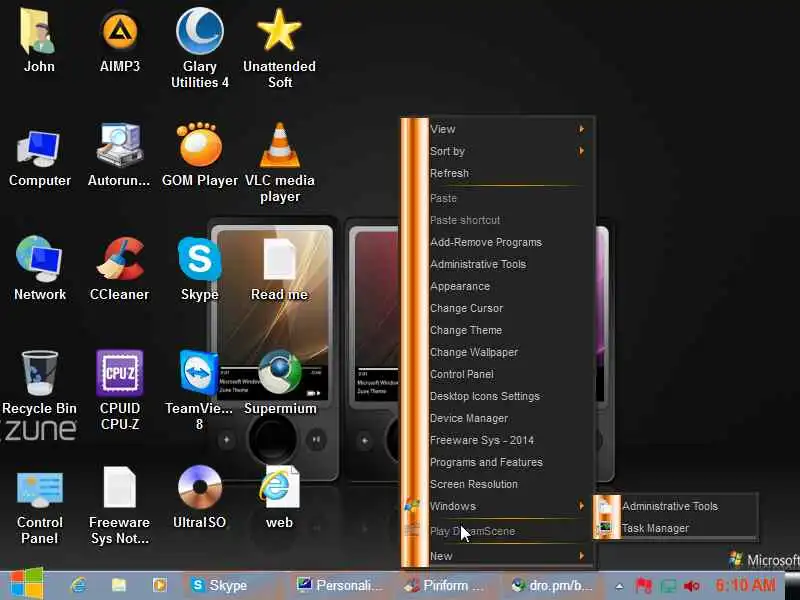This screenshot has width=800, height=600.
Task: Click the volume speaker tray icon
Action: (x=691, y=586)
